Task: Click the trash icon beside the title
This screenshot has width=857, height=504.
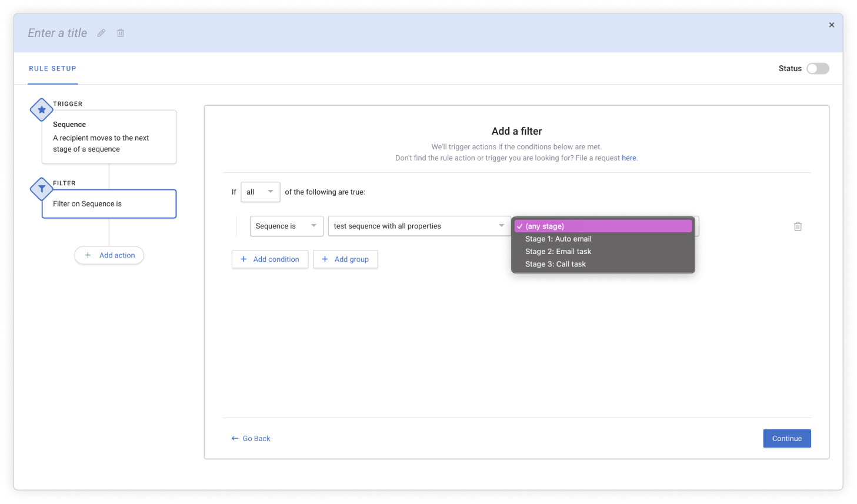Action: click(121, 33)
